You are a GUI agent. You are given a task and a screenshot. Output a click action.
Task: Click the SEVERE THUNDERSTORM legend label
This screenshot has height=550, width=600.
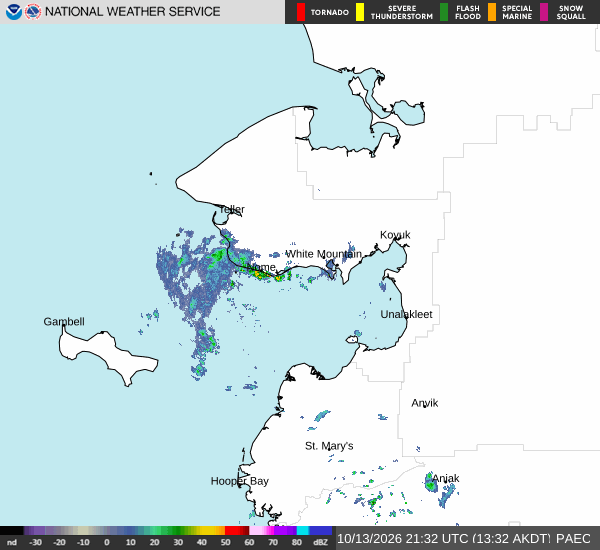pyautogui.click(x=402, y=12)
